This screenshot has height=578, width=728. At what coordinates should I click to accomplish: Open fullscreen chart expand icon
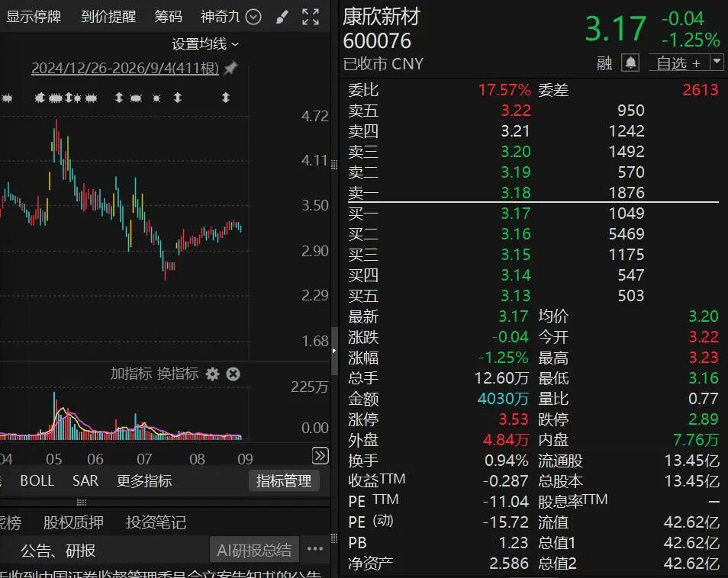coord(310,18)
